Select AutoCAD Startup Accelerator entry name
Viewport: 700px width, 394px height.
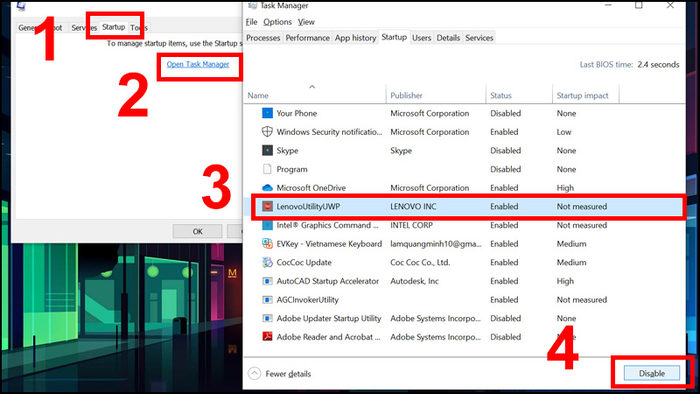327,281
